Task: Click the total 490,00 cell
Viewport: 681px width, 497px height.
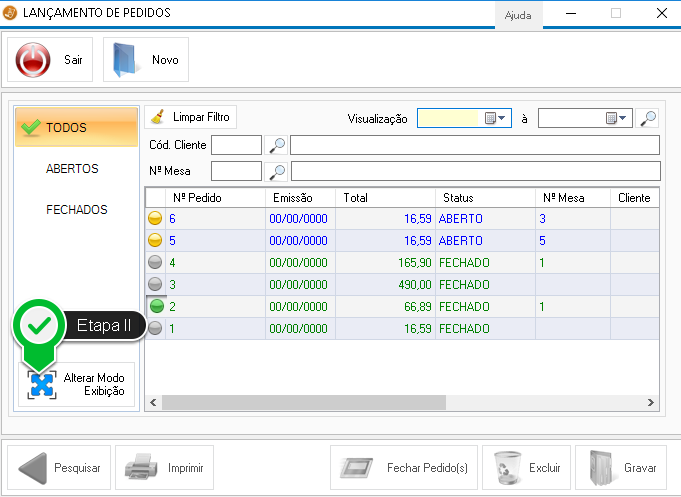Action: pos(385,285)
